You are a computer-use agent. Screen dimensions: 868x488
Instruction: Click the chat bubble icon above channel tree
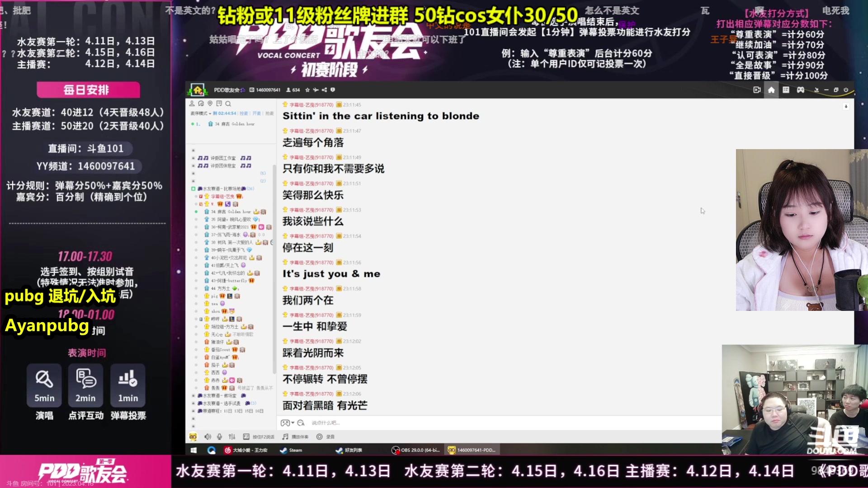point(201,103)
